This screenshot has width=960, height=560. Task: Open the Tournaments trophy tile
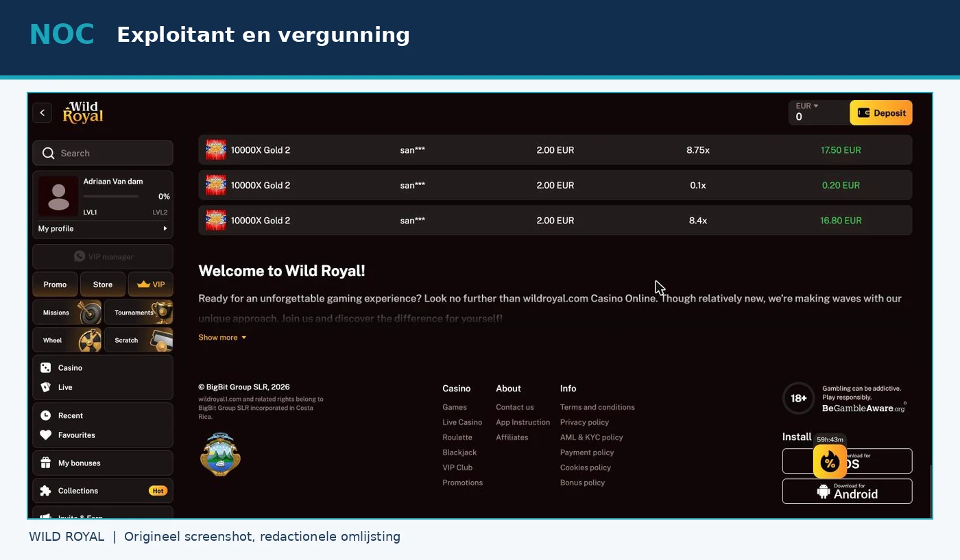pos(139,312)
